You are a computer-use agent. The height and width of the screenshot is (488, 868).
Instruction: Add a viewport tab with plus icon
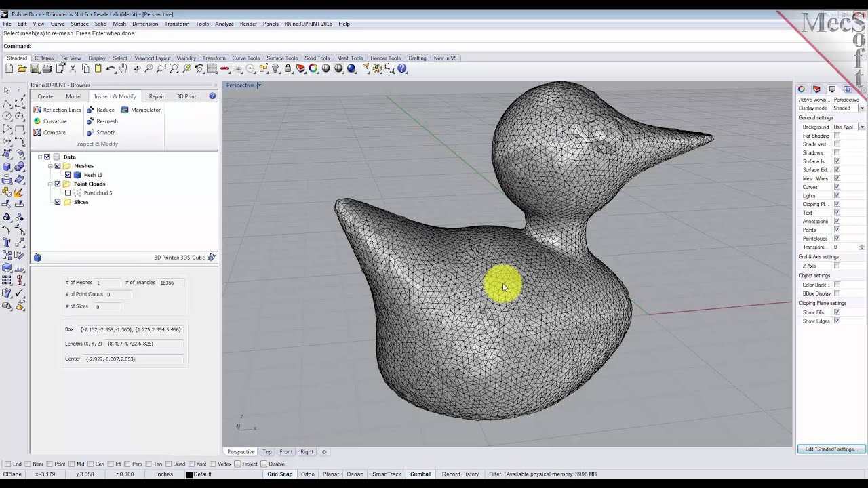324,452
